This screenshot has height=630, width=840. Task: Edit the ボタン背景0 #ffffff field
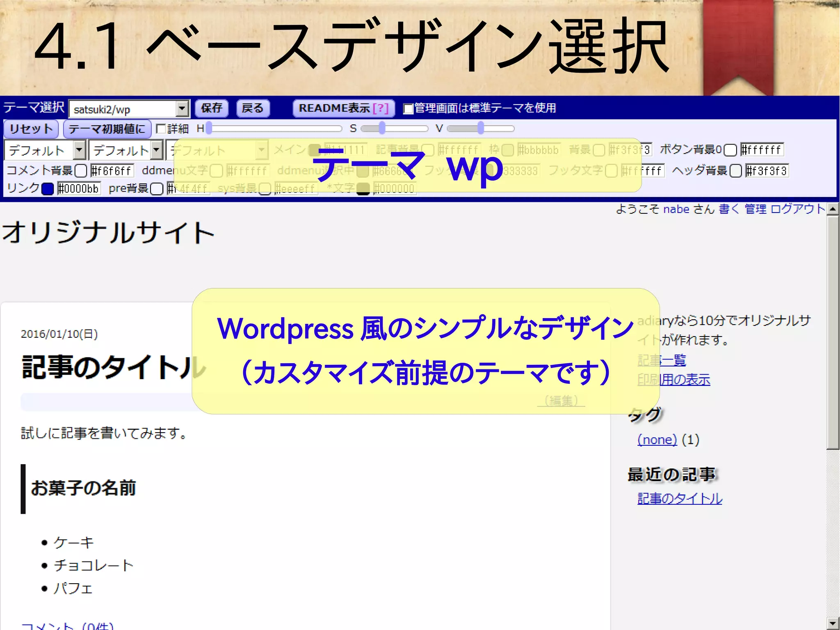pos(762,150)
